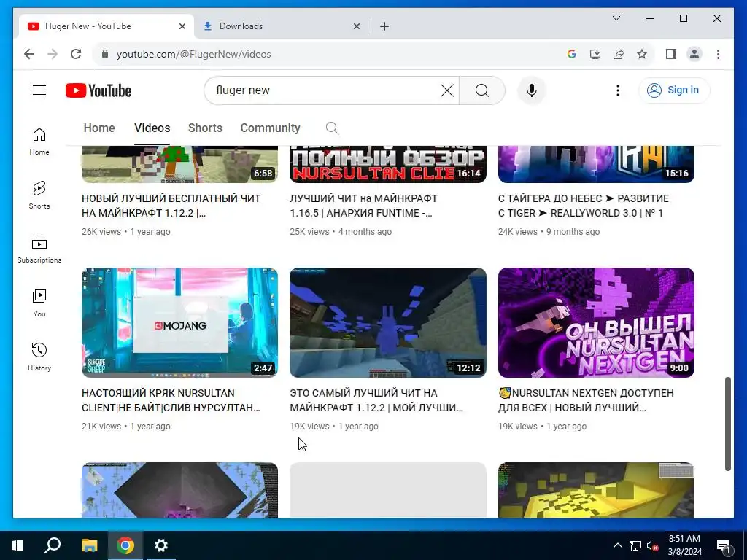
Task: Switch to the channel Home tab
Action: pyautogui.click(x=99, y=128)
